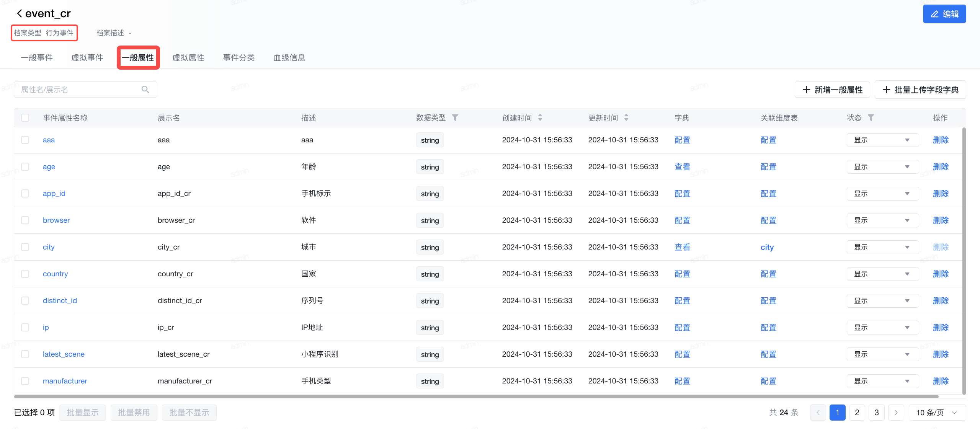The image size is (980, 429).
Task: Configure the 关联维度表 for the ip row
Action: pyautogui.click(x=768, y=328)
